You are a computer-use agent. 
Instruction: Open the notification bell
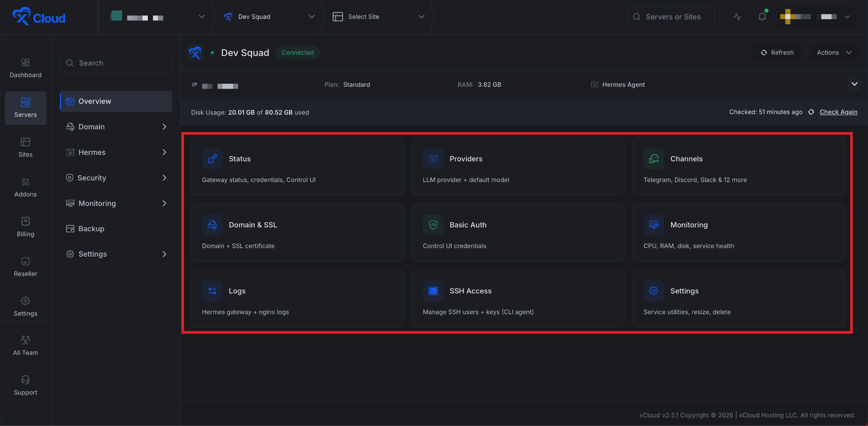762,16
